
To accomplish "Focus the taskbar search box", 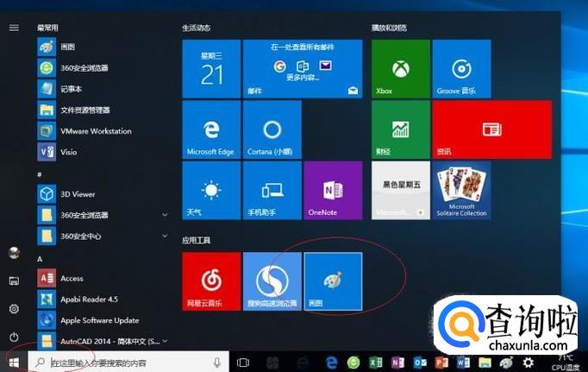I will 128,363.
